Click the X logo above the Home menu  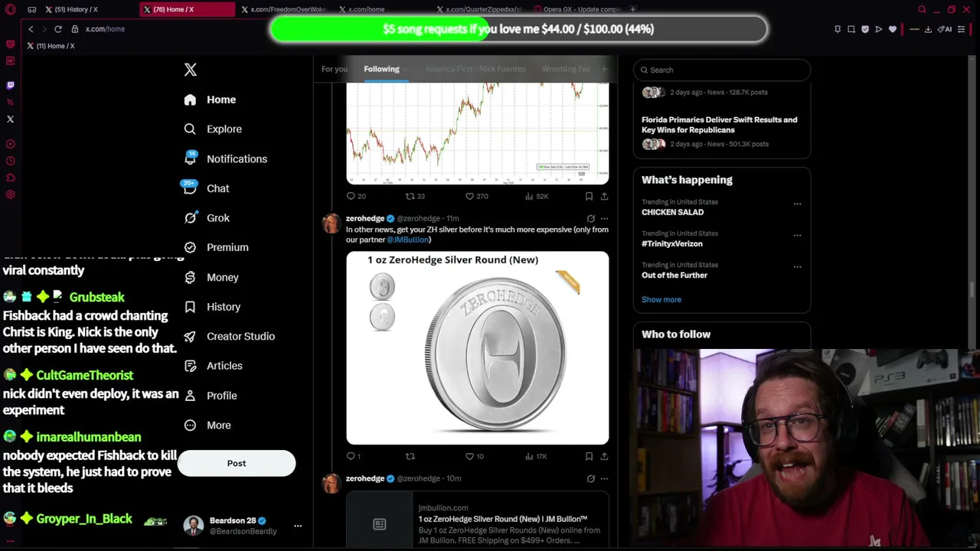pyautogui.click(x=191, y=70)
